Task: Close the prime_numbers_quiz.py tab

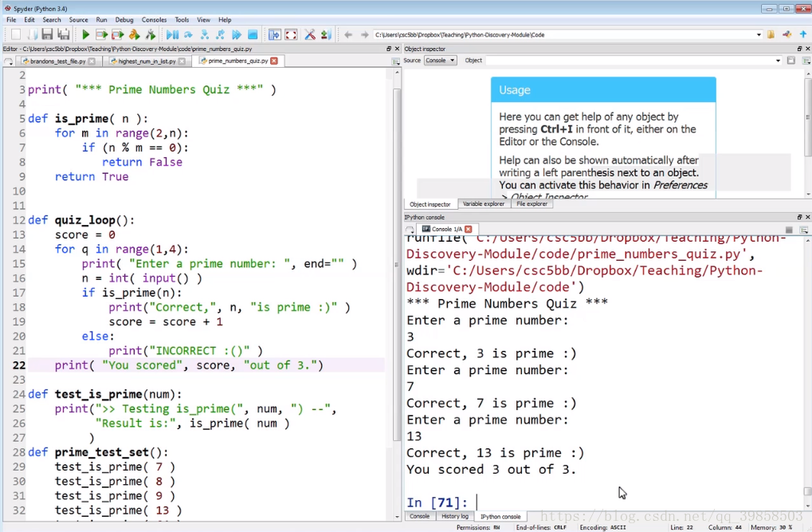Action: (x=274, y=61)
